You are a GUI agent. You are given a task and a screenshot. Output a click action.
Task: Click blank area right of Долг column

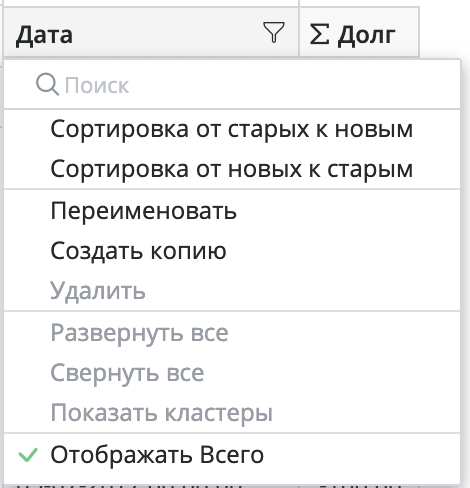pos(444,30)
